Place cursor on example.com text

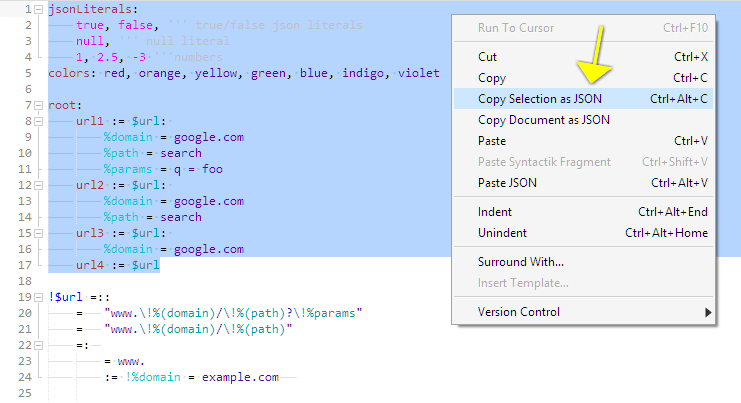click(x=240, y=378)
